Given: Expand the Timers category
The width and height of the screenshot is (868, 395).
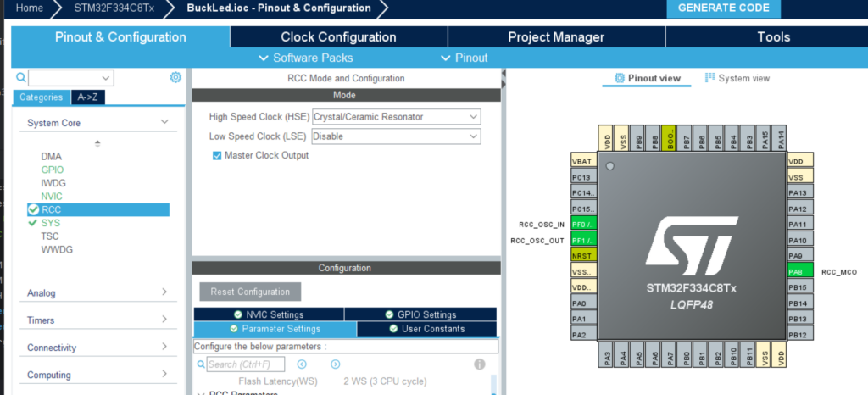Looking at the screenshot, I should 164,320.
